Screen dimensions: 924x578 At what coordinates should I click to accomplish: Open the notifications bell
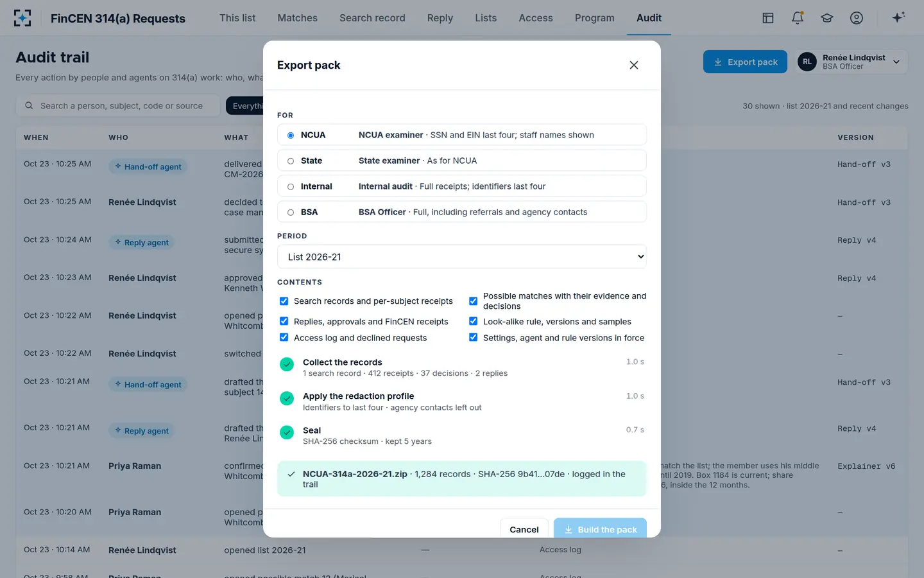pos(798,18)
